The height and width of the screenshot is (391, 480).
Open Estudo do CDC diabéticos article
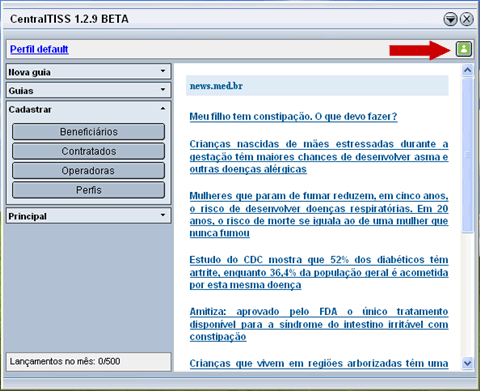point(319,272)
